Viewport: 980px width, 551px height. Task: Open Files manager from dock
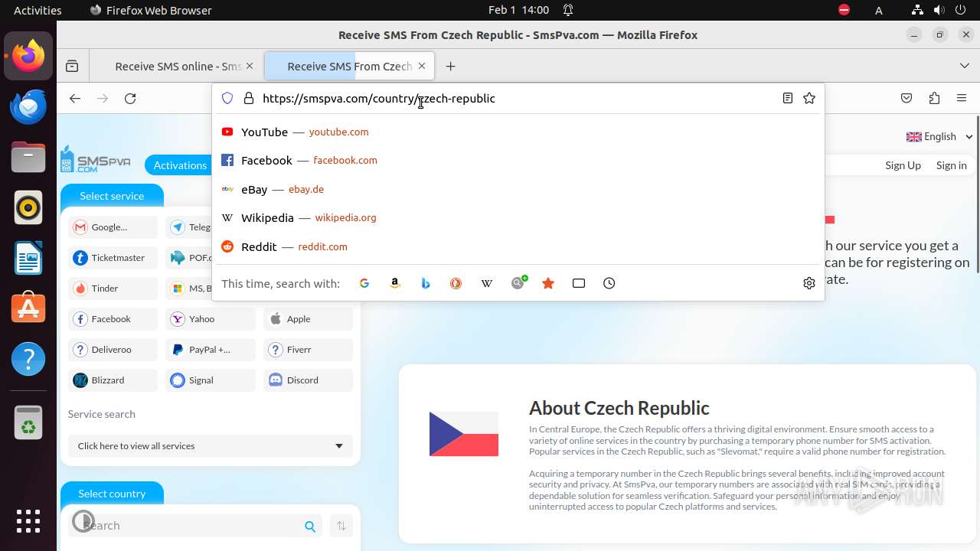pyautogui.click(x=28, y=158)
